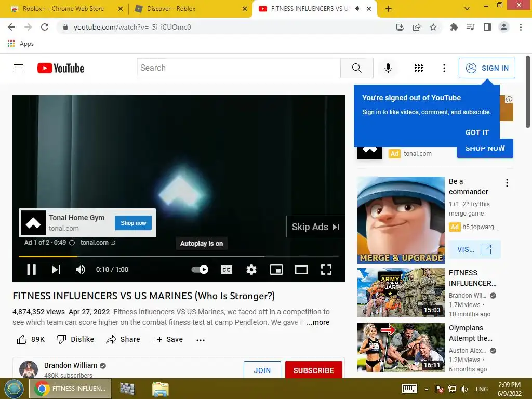Click Merge & Upgrade ad thumbnail
This screenshot has height=399, width=532.
click(401, 220)
